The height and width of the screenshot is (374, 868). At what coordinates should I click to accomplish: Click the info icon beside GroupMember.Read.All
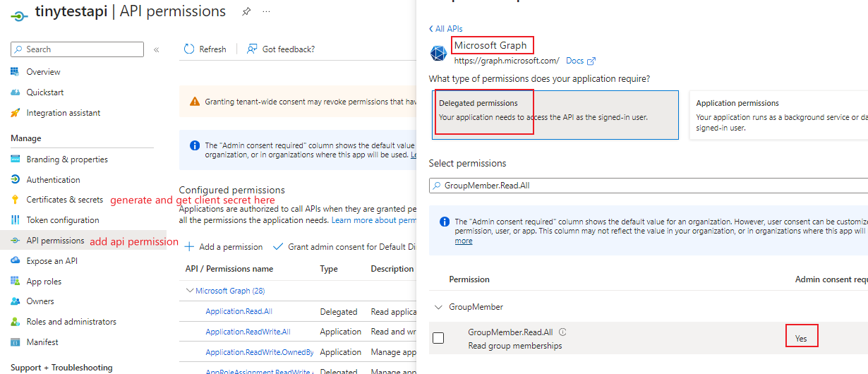(x=562, y=332)
